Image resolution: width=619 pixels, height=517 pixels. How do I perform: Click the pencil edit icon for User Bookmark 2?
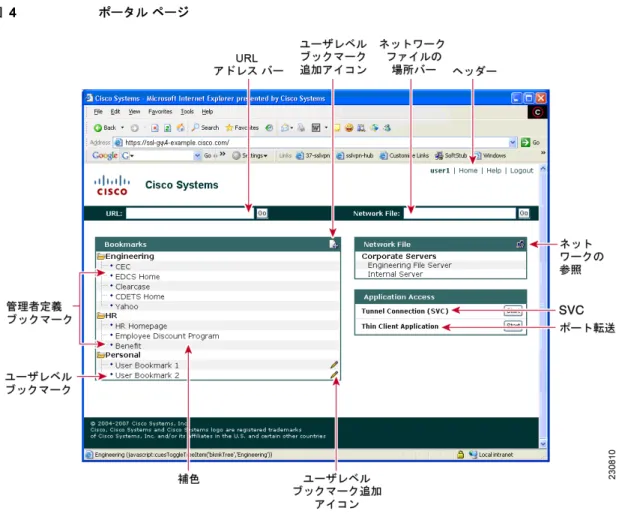click(x=334, y=375)
